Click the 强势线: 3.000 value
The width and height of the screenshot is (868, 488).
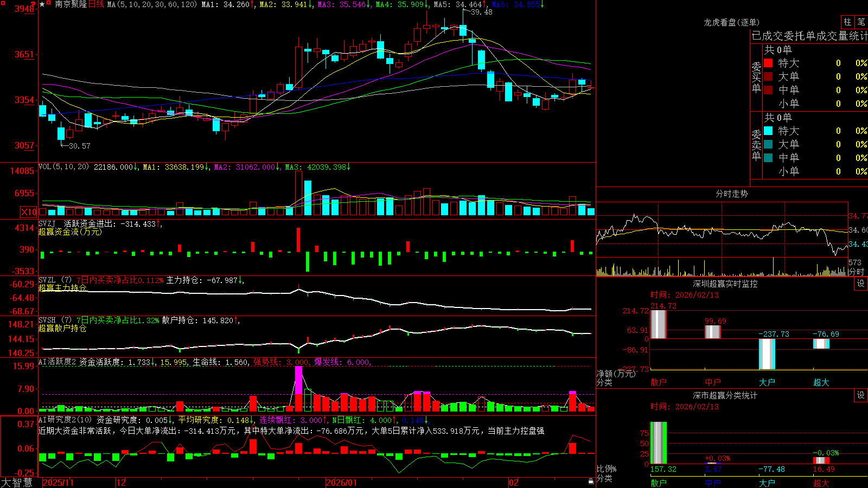[281, 362]
